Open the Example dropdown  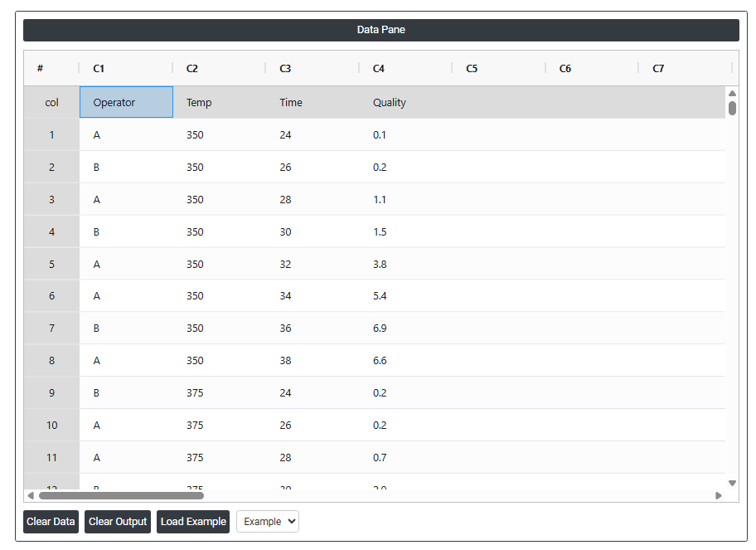[x=268, y=522]
